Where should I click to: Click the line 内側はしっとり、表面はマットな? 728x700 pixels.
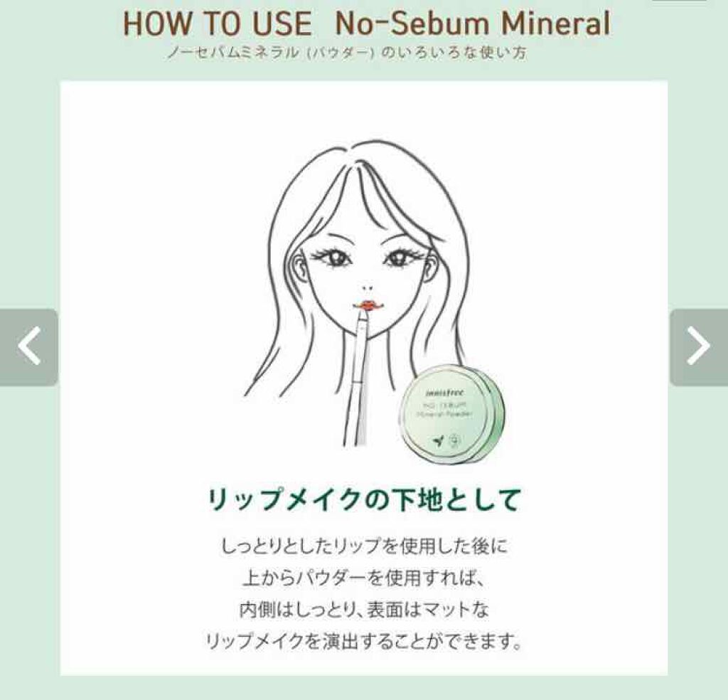[x=364, y=609]
